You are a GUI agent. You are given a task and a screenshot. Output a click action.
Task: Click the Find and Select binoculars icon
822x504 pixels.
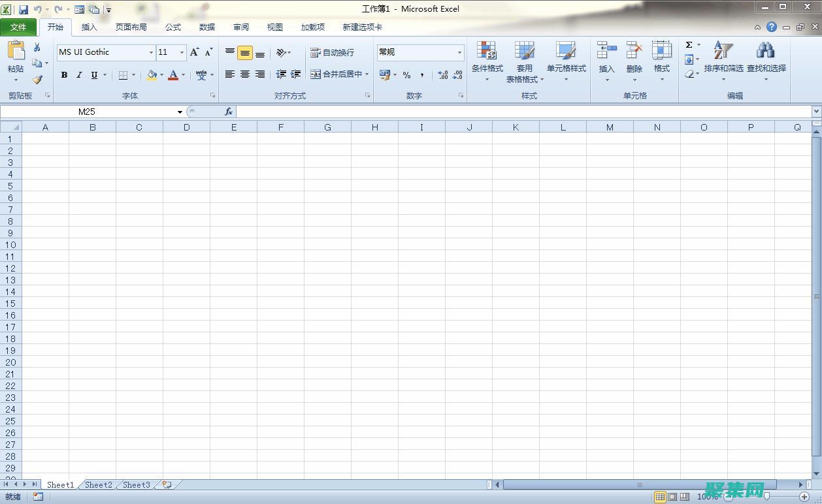pos(766,51)
